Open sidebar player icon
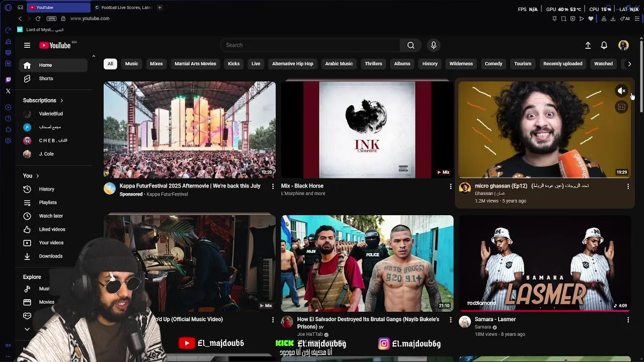The width and height of the screenshot is (644, 362). tap(8, 108)
